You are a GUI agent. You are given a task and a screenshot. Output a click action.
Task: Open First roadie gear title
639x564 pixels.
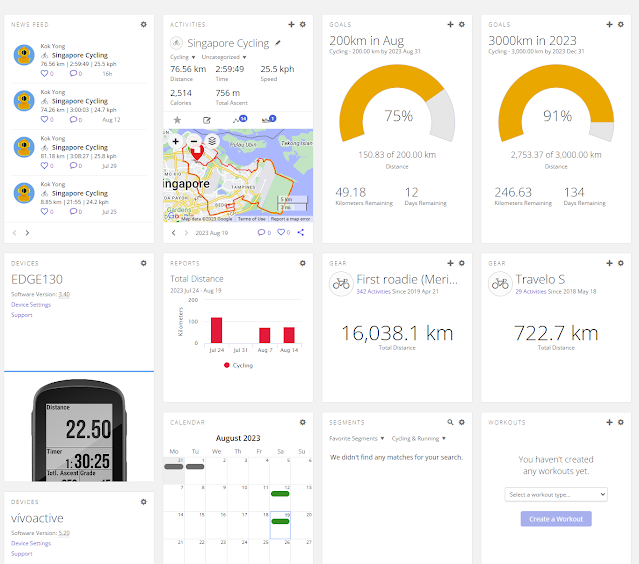coord(407,280)
